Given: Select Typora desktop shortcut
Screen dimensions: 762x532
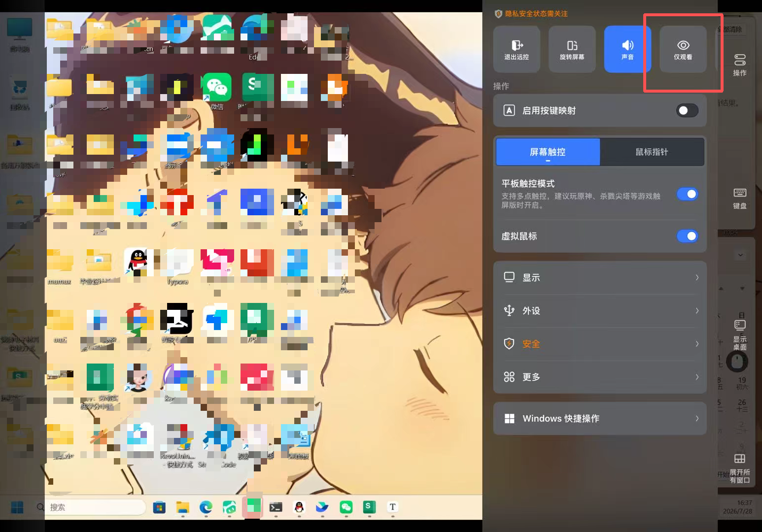Looking at the screenshot, I should point(178,267).
